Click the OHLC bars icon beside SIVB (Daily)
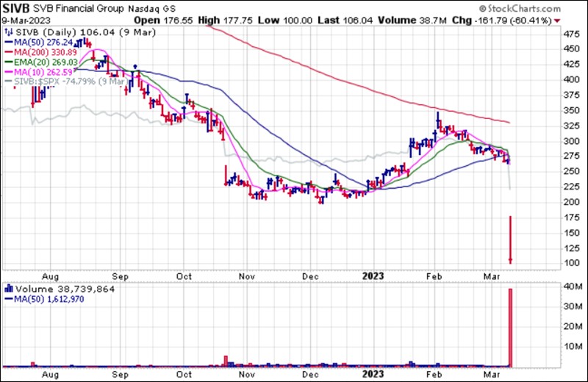The height and width of the screenshot is (382, 588). (x=9, y=32)
